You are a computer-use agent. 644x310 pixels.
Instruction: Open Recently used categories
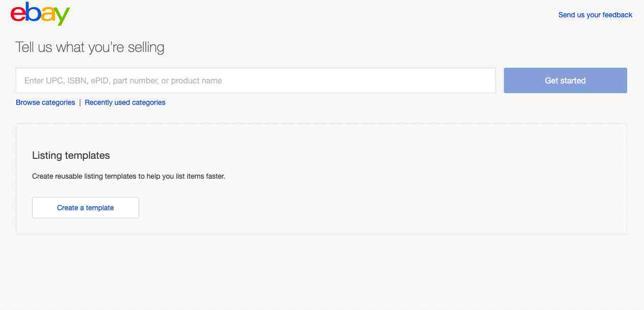coord(125,102)
